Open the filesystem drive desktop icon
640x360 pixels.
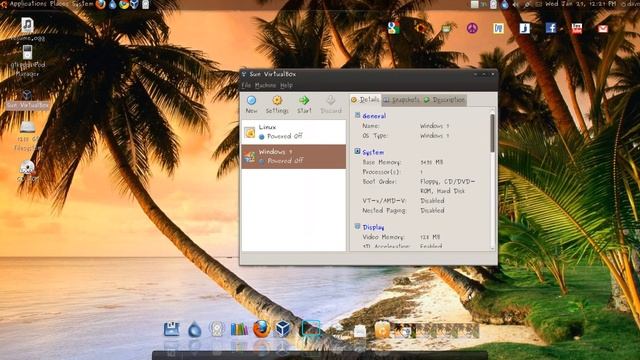pyautogui.click(x=28, y=136)
